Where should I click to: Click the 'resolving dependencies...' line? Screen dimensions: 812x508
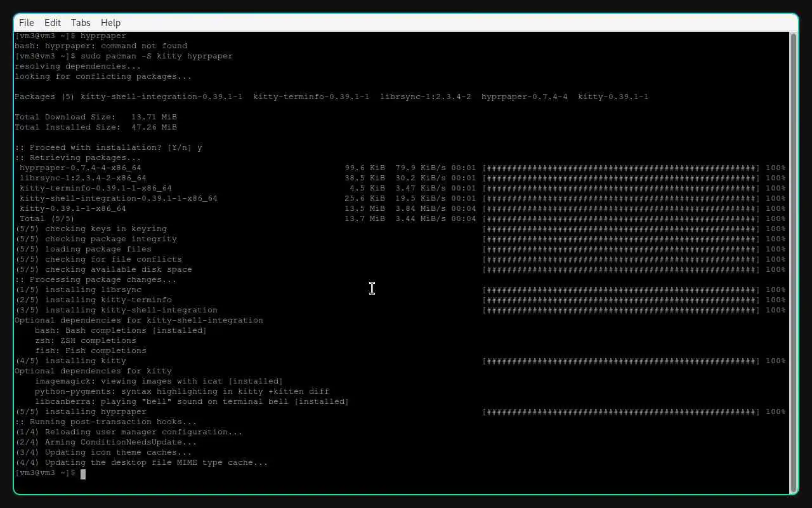[x=78, y=66]
